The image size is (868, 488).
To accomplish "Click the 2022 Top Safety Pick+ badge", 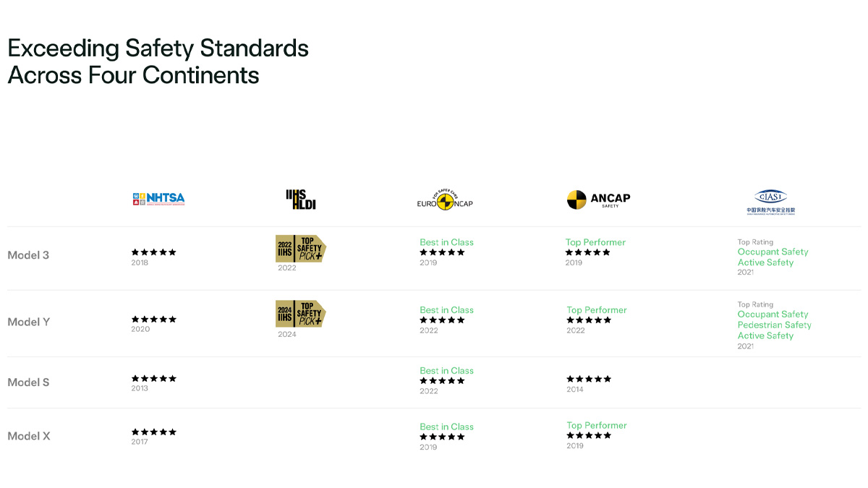I will [301, 249].
